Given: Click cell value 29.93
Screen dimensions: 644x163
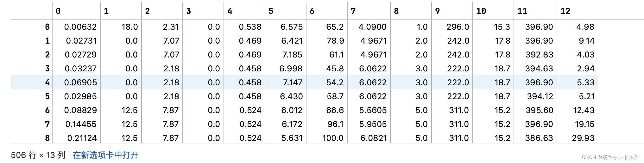Looking at the screenshot, I should coord(583,138).
